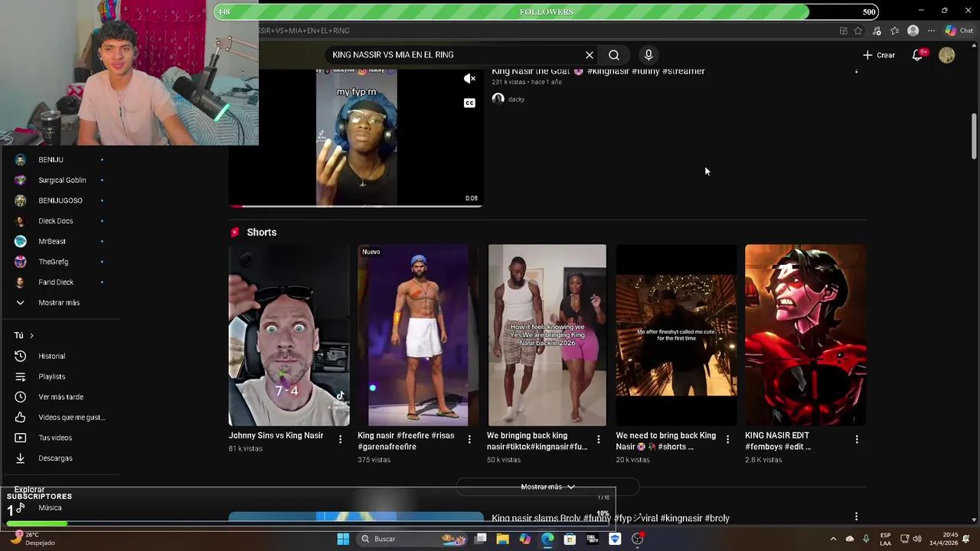Open Copilot Chat in the browser toolbar
The height and width of the screenshot is (551, 980).
pos(959,31)
